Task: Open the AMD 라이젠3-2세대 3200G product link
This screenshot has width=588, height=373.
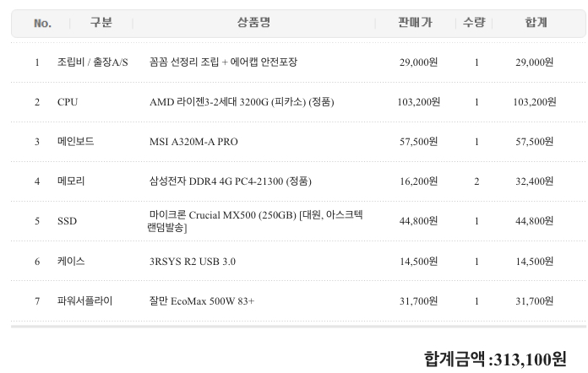Action: (x=242, y=102)
